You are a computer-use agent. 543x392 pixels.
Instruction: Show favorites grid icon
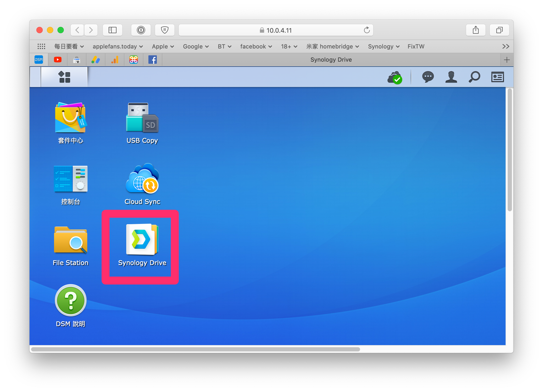(x=41, y=46)
